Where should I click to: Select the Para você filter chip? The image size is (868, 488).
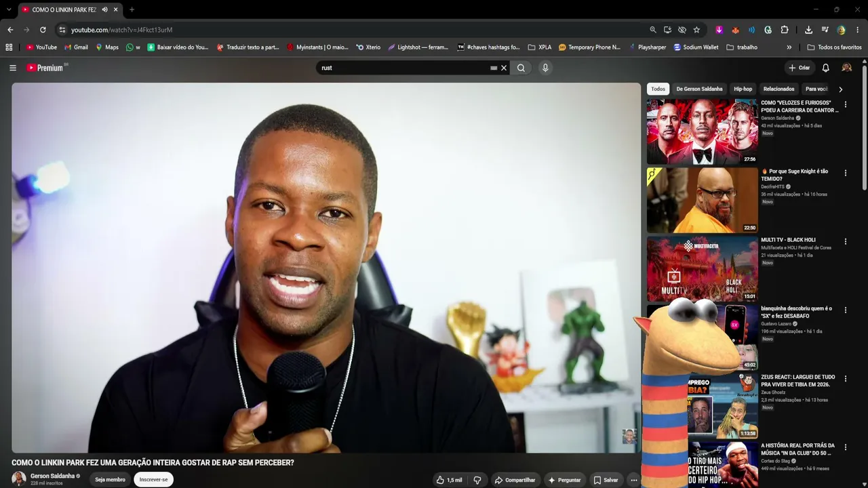point(816,89)
